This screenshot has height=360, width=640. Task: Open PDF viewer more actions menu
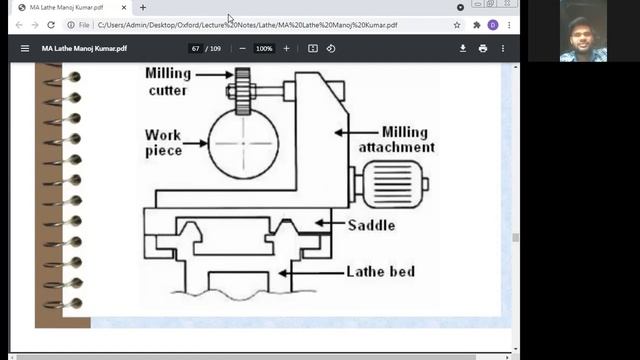point(503,49)
